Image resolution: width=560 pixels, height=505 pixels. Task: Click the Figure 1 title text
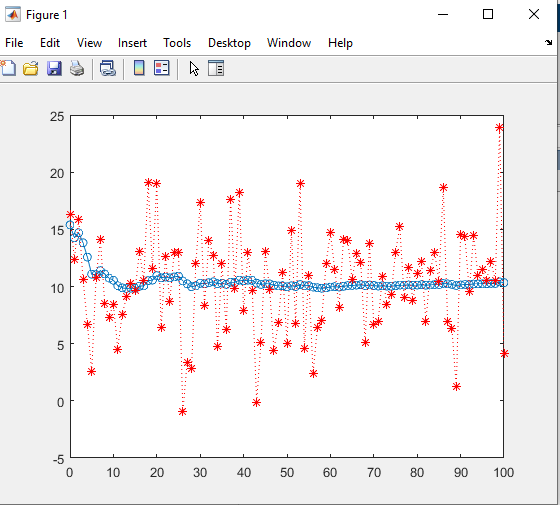pyautogui.click(x=46, y=15)
